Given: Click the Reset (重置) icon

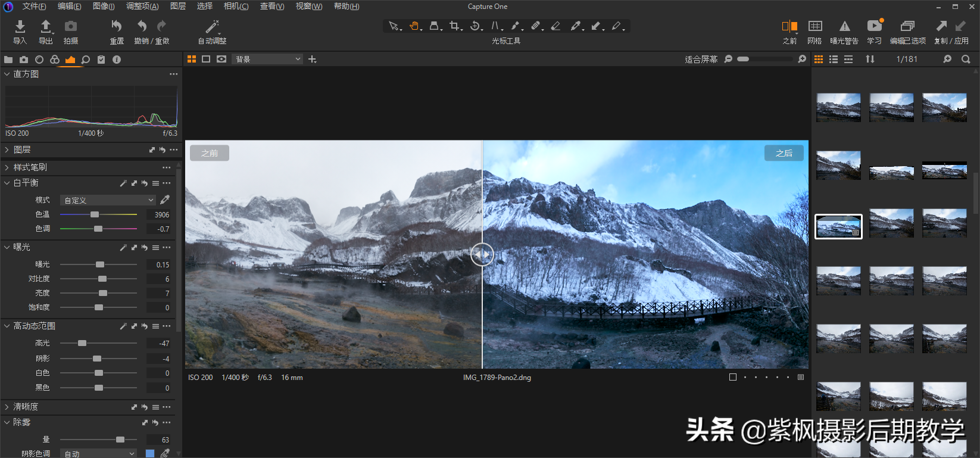Looking at the screenshot, I should pos(117,27).
